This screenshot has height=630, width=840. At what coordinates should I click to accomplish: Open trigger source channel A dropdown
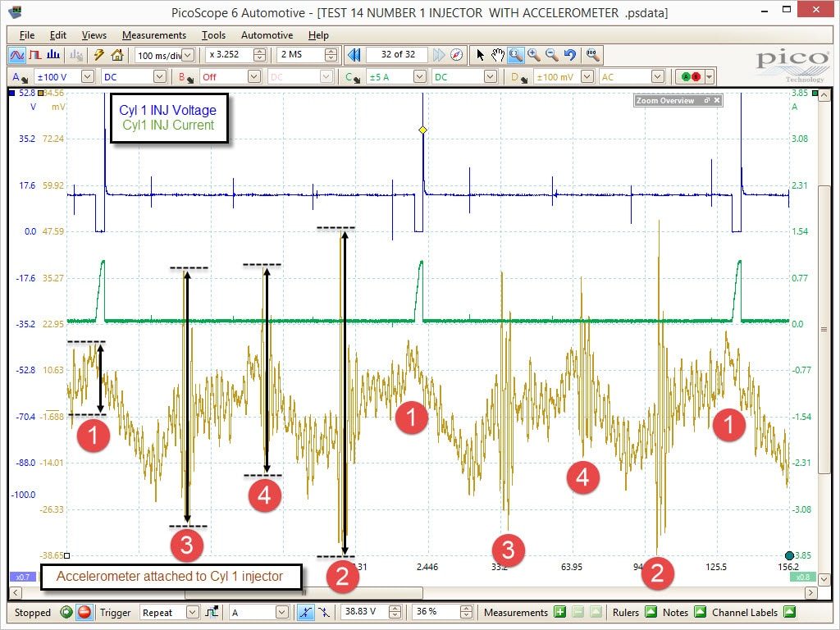tap(282, 612)
